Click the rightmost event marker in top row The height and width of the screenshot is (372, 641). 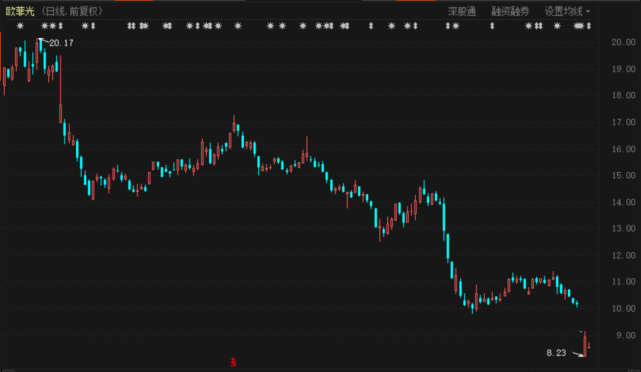click(x=589, y=26)
